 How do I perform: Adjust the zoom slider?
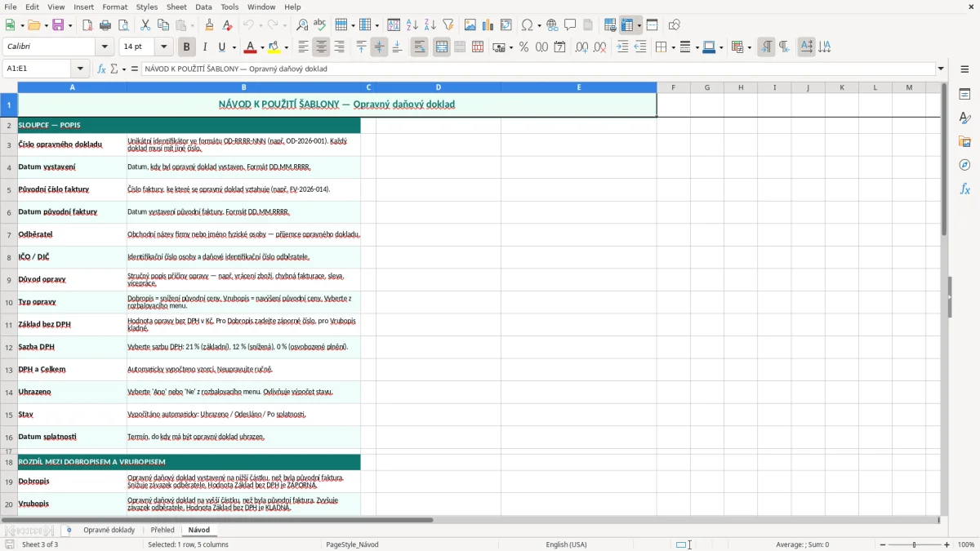point(915,544)
